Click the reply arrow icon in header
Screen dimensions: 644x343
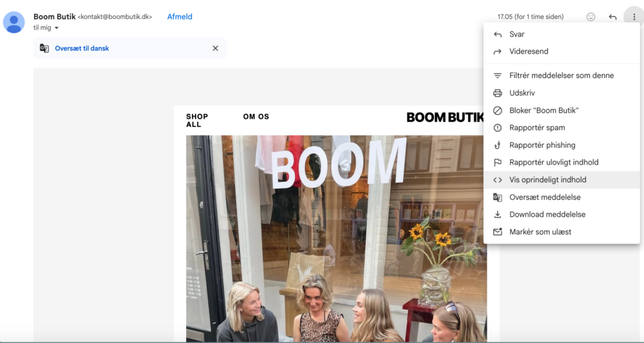pos(613,17)
